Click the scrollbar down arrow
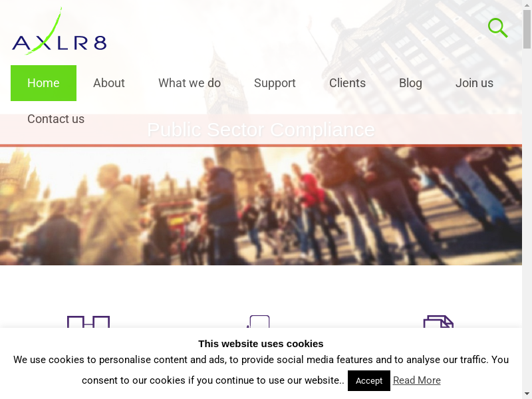This screenshot has height=399, width=532. click(x=527, y=394)
